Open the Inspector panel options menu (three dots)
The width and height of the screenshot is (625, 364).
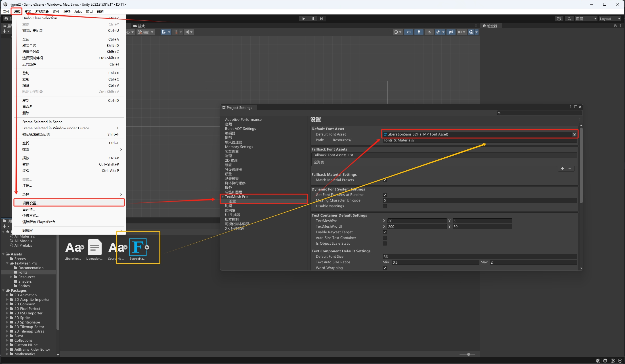(620, 26)
